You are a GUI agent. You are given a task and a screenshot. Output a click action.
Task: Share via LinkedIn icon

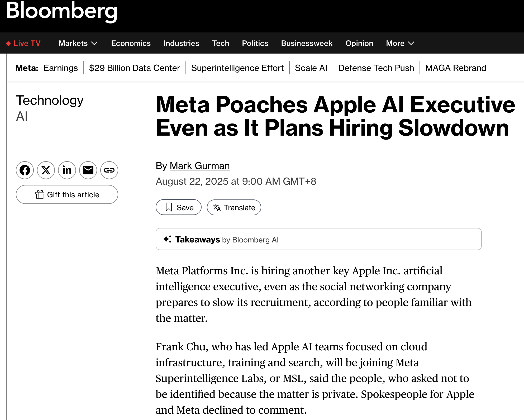(67, 170)
